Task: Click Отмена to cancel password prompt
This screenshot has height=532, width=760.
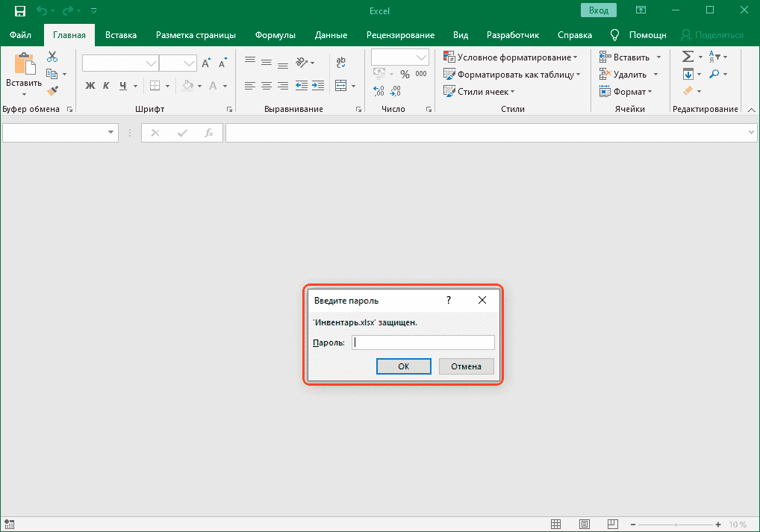Action: click(x=466, y=366)
